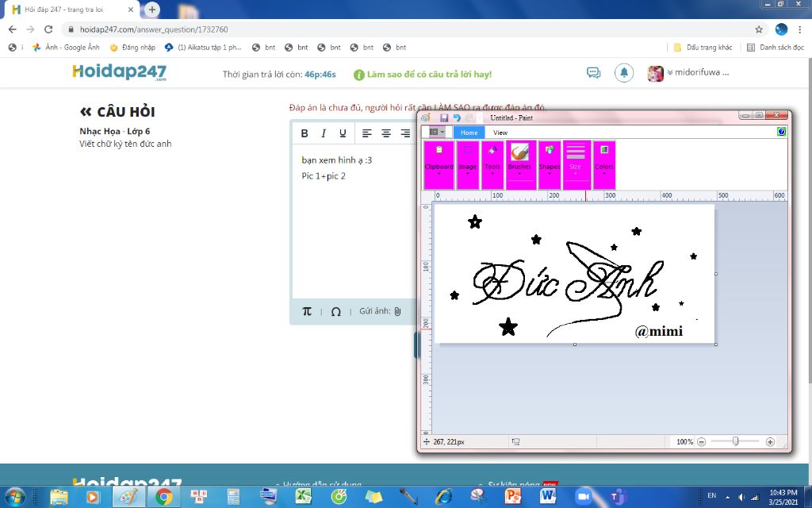Open Paint's Customize Quick Access Toolbar arrow

point(481,117)
